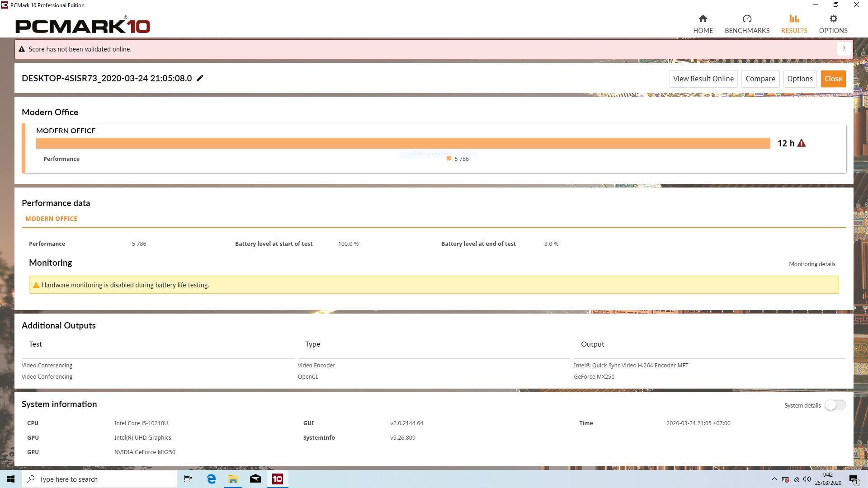Open the Results section

point(794,24)
